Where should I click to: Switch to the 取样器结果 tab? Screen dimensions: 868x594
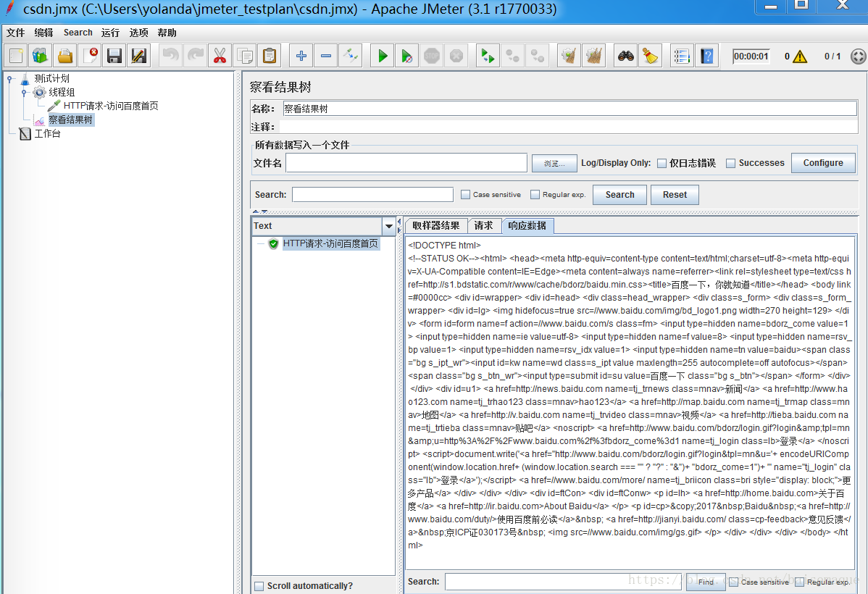tap(436, 226)
